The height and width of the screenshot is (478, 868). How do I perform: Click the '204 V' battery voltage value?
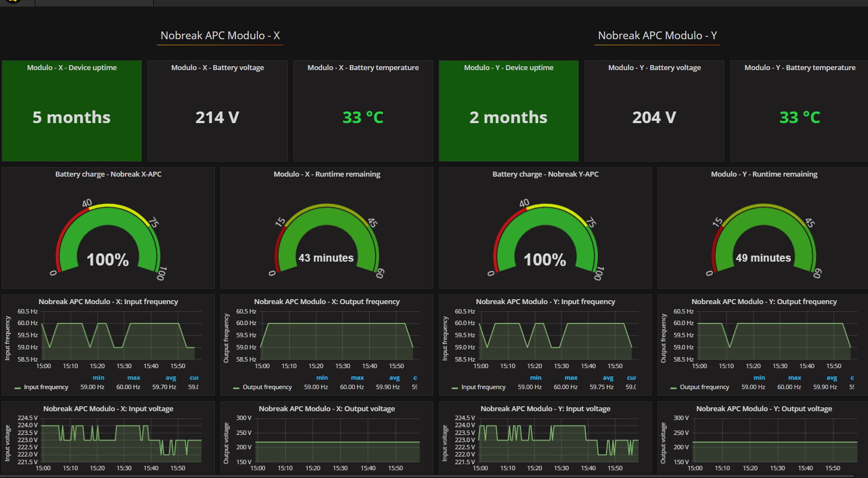pos(655,117)
